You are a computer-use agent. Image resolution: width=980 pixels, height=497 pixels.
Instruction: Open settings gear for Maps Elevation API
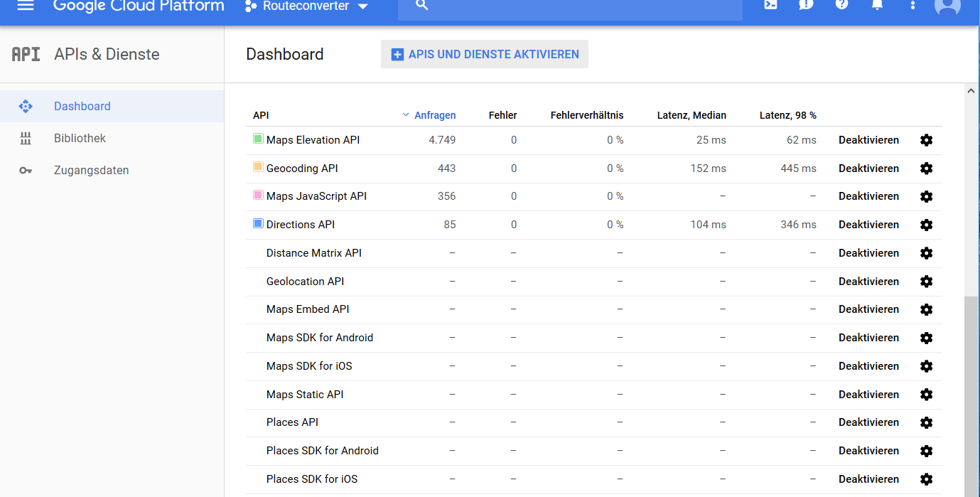[926, 140]
